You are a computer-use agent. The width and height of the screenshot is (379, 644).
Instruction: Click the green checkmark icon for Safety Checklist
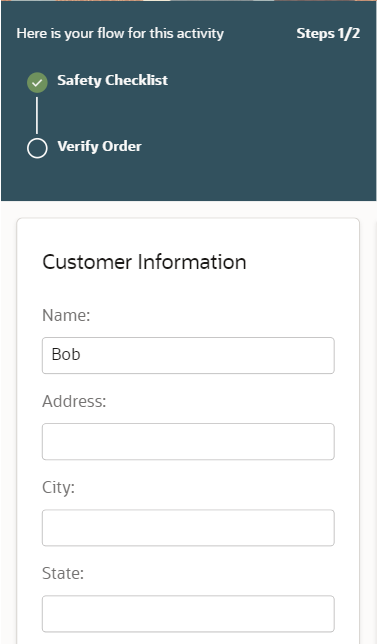point(37,82)
